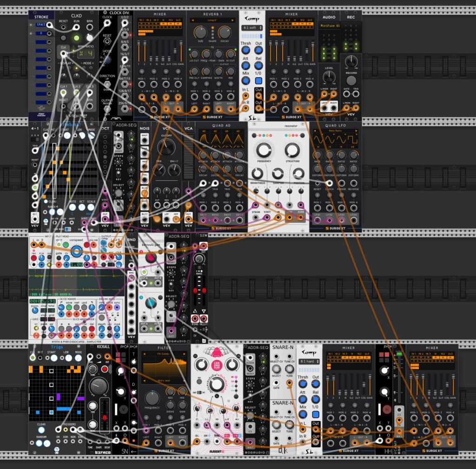The image size is (476, 469).
Task: Turn the white BPM knob on CLKD
Action: [x=90, y=38]
